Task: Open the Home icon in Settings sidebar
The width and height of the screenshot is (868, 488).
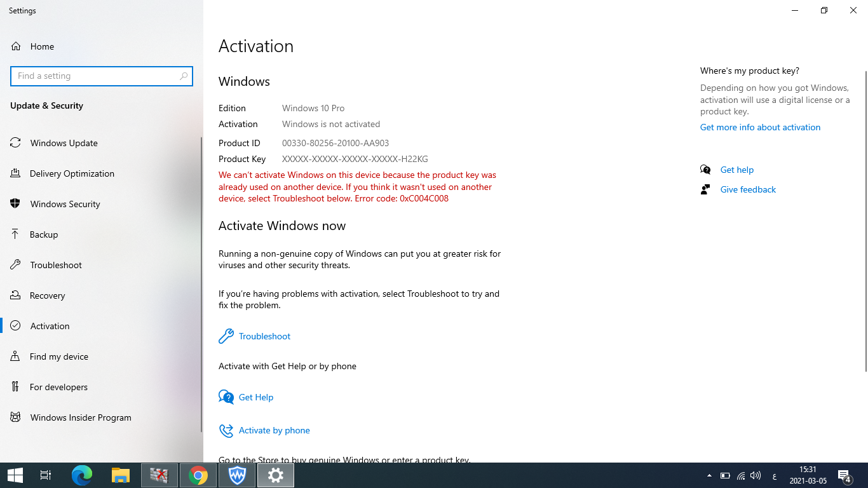Action: click(x=16, y=46)
